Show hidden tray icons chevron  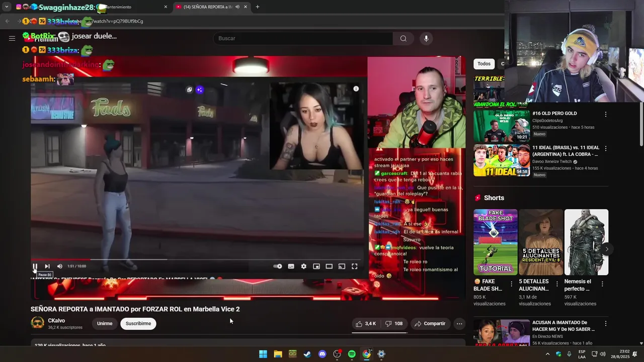pos(547,354)
